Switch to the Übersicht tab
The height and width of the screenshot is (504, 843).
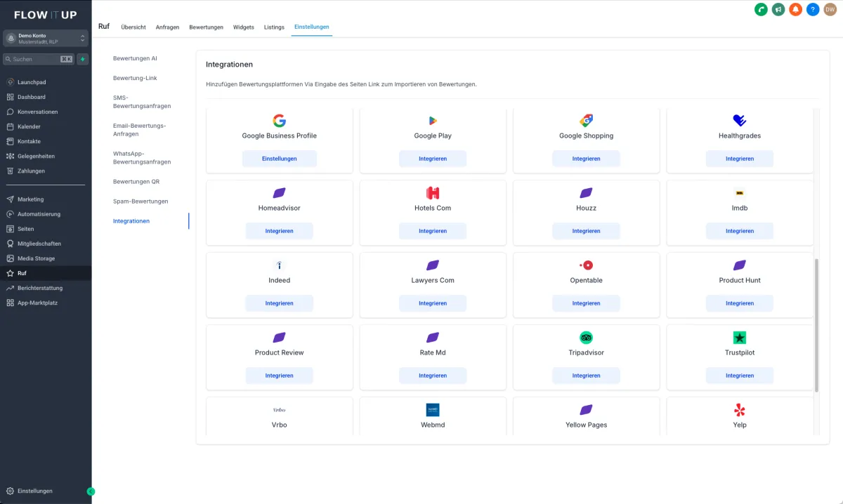pos(133,27)
